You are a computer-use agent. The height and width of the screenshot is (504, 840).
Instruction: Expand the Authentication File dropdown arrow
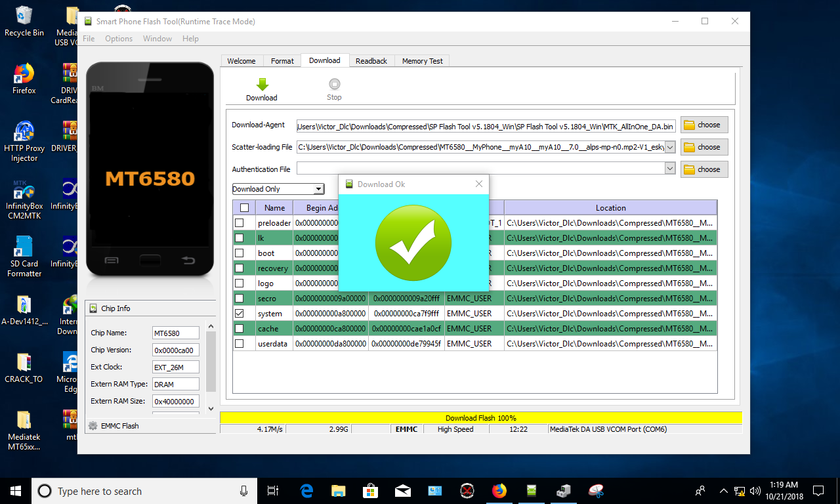pyautogui.click(x=670, y=169)
